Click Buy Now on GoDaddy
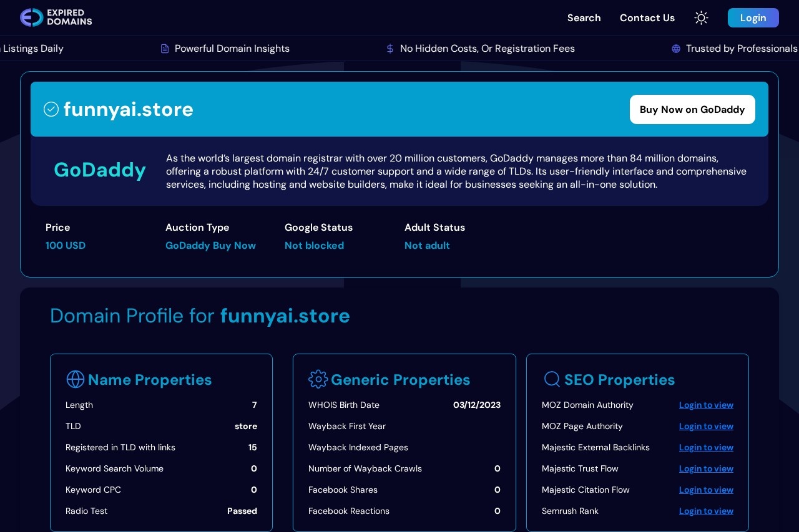799x532 pixels. 692,109
